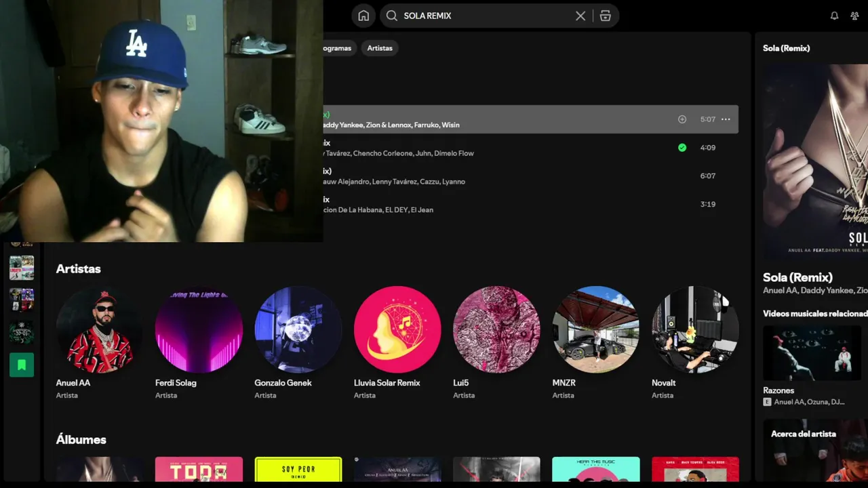Click green saved checkmark on 4:09 track
The width and height of the screenshot is (868, 488).
coord(682,148)
